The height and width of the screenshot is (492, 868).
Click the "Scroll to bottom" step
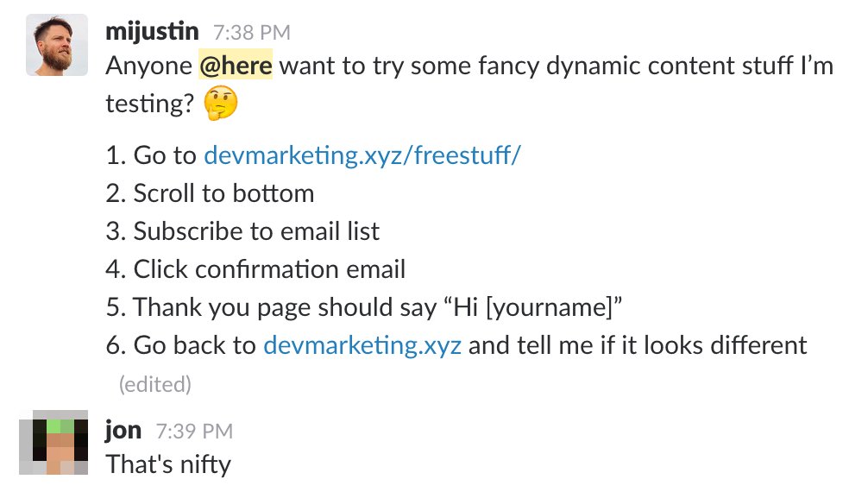[x=223, y=193]
